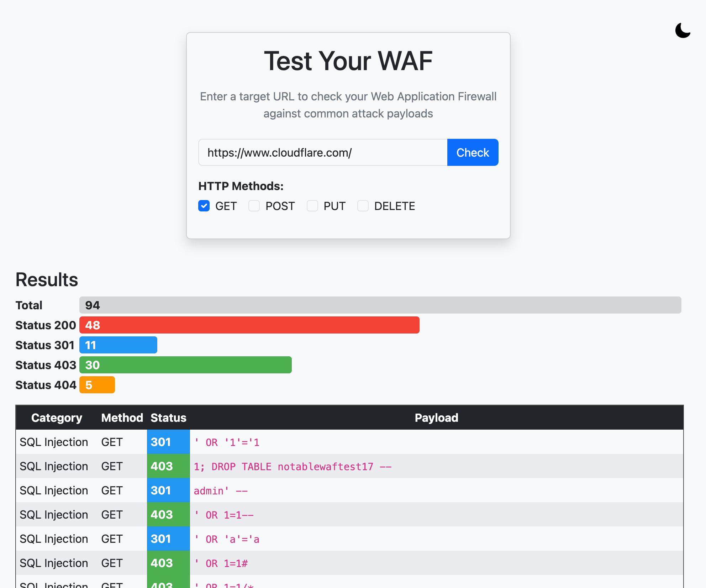This screenshot has height=588, width=706.
Task: Click the Status column header
Action: [168, 418]
